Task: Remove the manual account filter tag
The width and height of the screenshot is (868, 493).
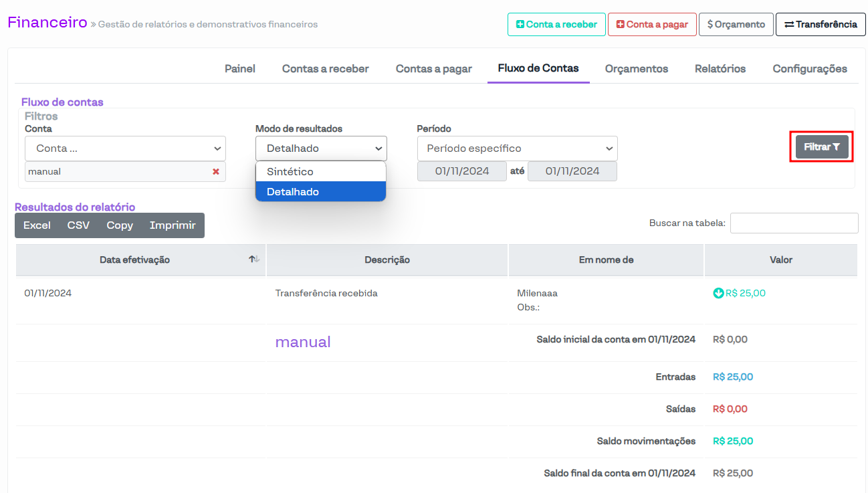Action: coord(216,172)
